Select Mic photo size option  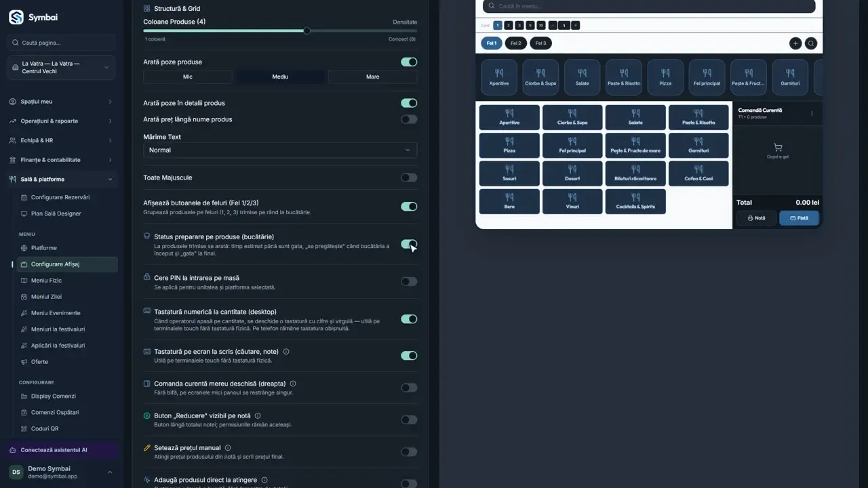coord(188,77)
